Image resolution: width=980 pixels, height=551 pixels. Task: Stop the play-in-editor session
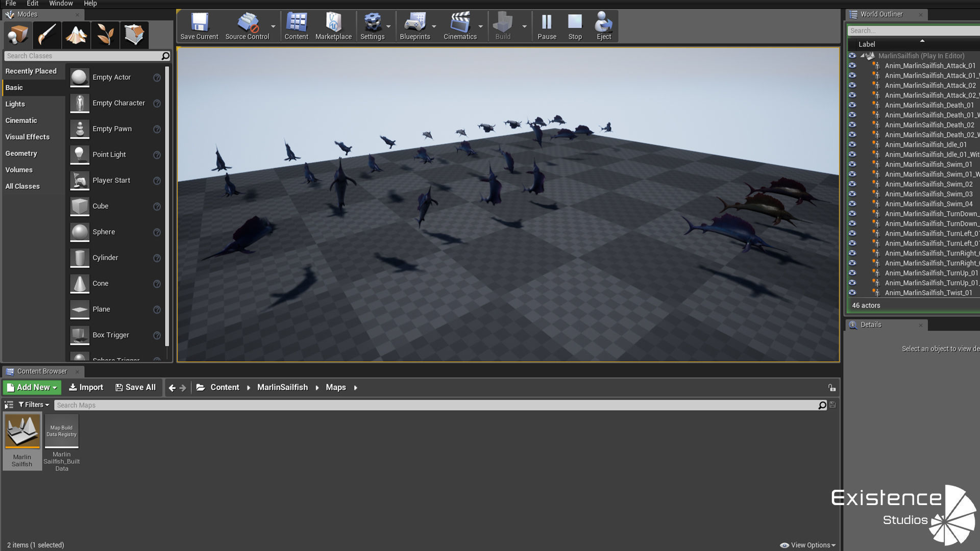(x=575, y=27)
